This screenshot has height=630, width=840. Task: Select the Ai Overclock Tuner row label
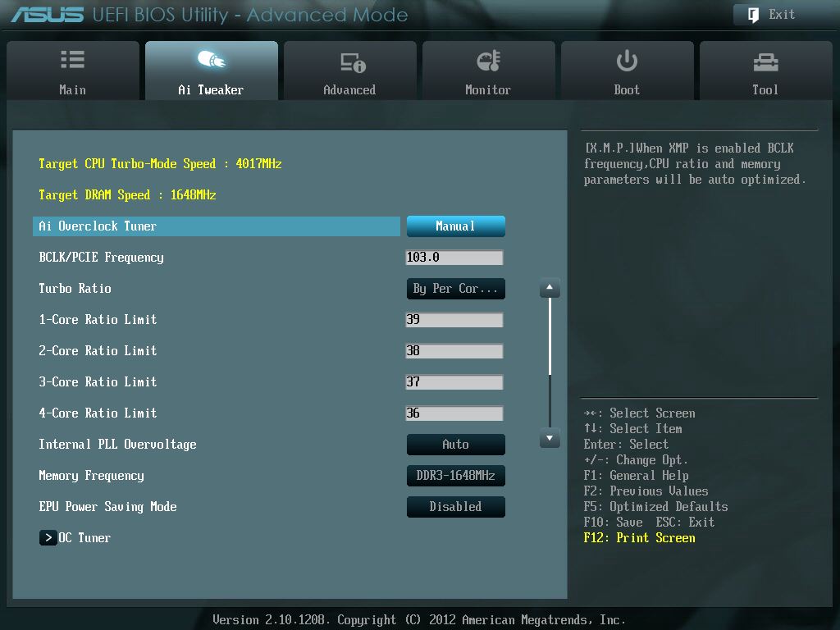(x=98, y=226)
